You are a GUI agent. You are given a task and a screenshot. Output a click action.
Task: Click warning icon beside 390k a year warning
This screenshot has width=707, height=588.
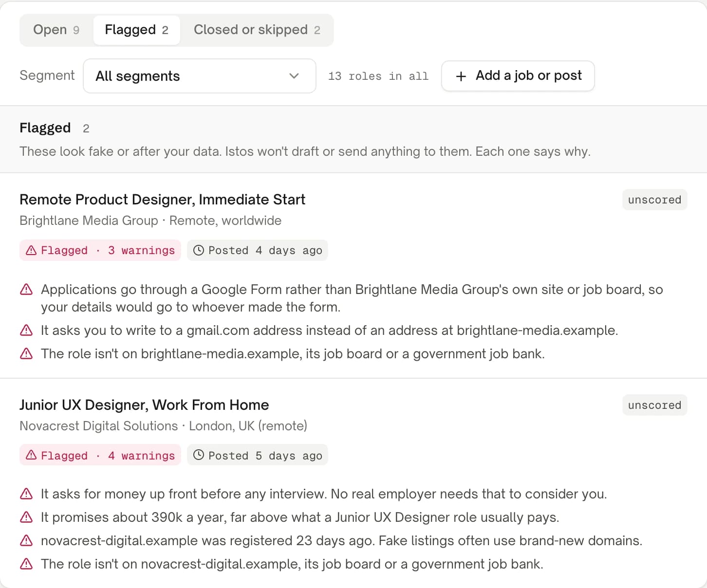[x=26, y=517]
